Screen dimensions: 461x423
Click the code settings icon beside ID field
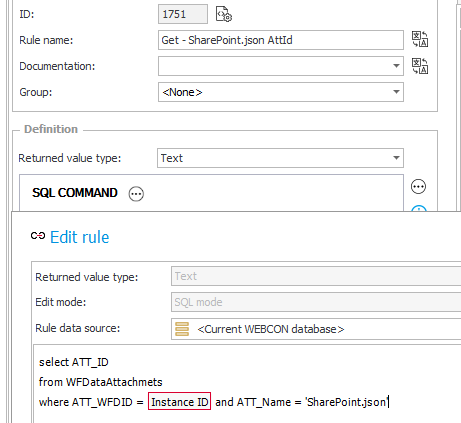pos(224,14)
